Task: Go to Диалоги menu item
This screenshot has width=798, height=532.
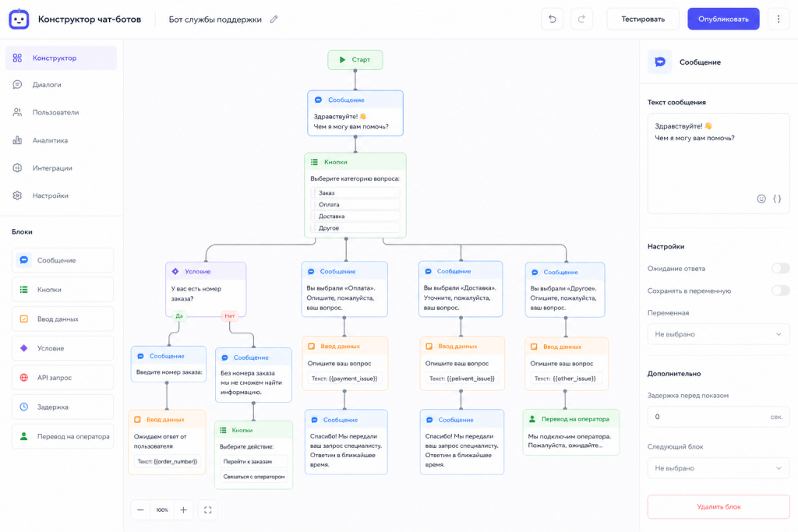Action: point(61,84)
